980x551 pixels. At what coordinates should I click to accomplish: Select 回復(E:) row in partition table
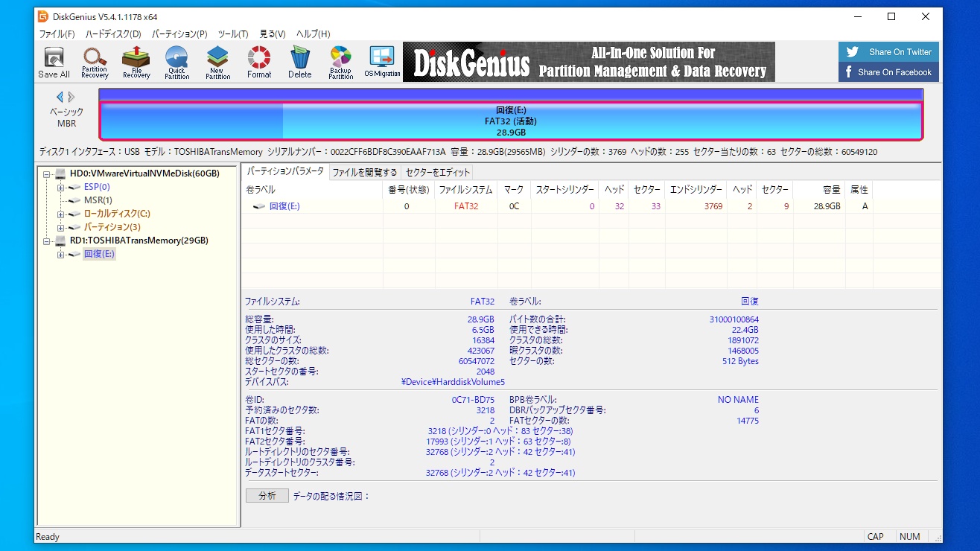(x=557, y=206)
